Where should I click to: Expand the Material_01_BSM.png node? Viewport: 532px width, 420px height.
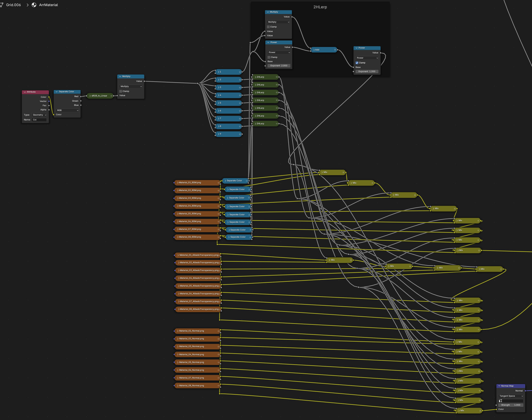click(178, 183)
